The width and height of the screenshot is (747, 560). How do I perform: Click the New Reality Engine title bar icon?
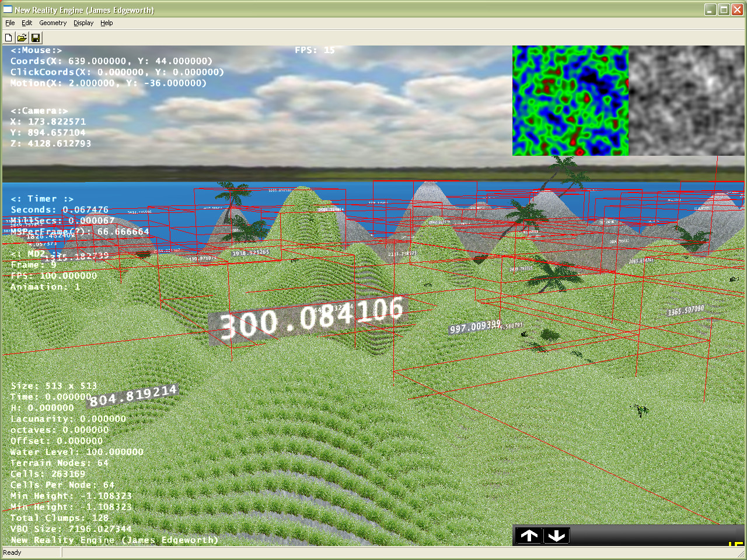click(6, 9)
